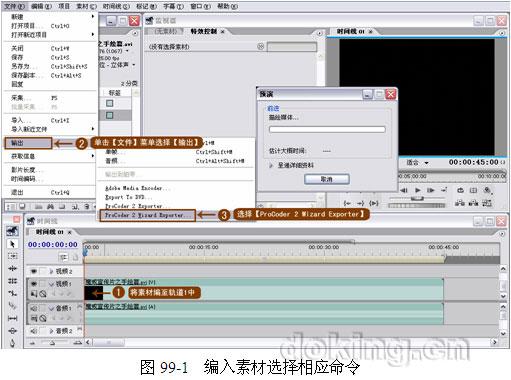This screenshot has width=511, height=380.
Task: Switch project panel to list view
Action: [x=10, y=207]
